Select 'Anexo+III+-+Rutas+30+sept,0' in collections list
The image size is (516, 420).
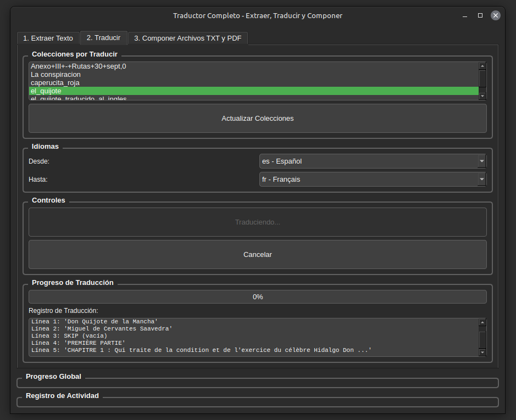click(79, 66)
